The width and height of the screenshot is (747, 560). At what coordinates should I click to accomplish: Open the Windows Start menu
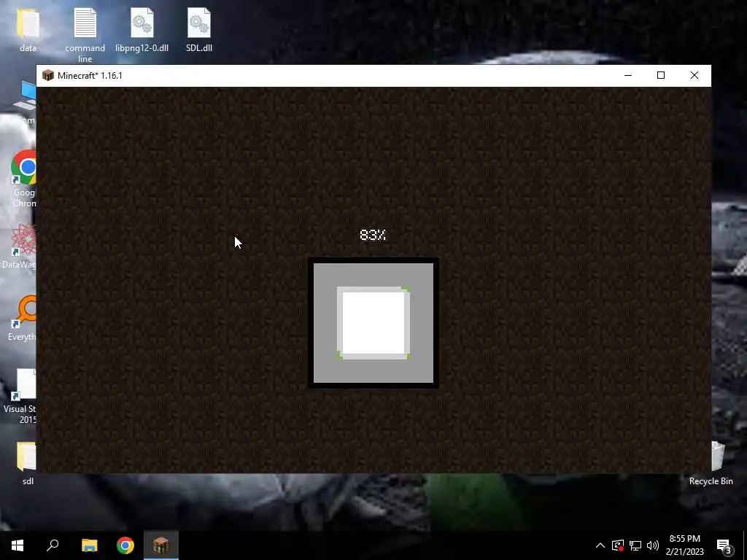[18, 545]
